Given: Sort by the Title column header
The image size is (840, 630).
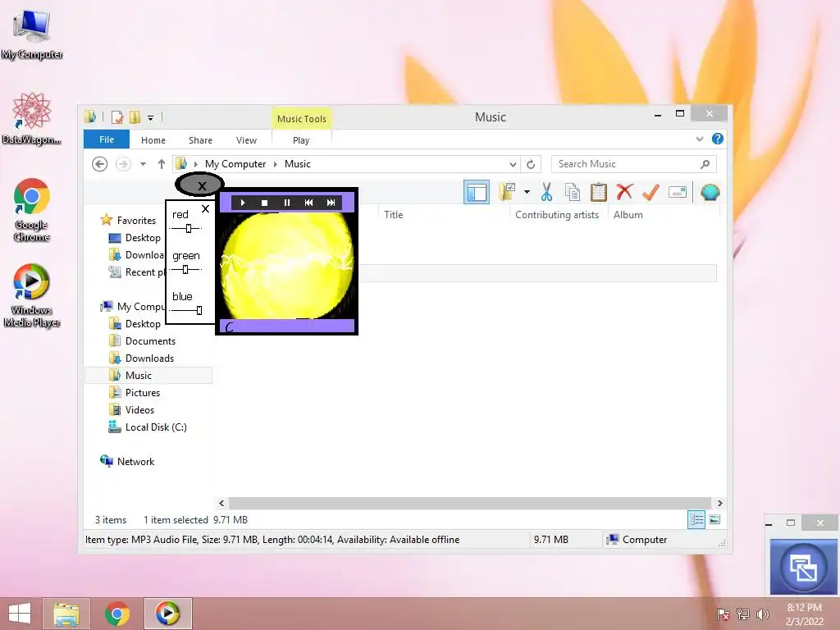Looking at the screenshot, I should tap(393, 214).
